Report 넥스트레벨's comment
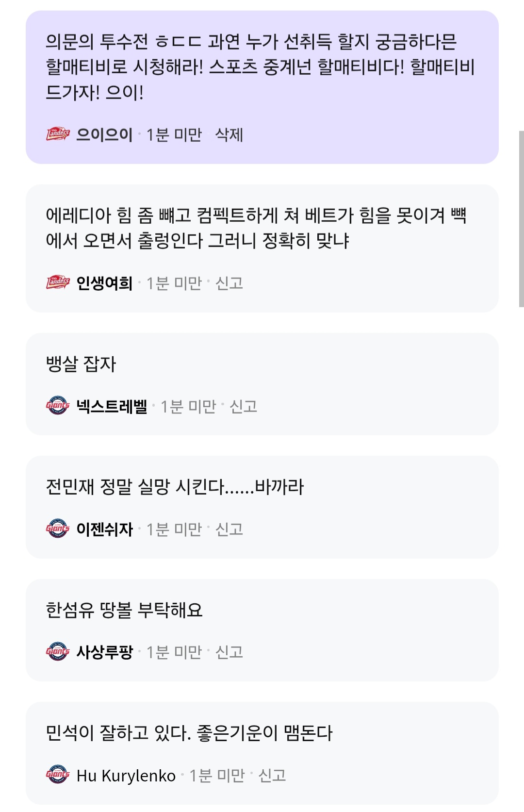This screenshot has width=524, height=812. pos(243,406)
